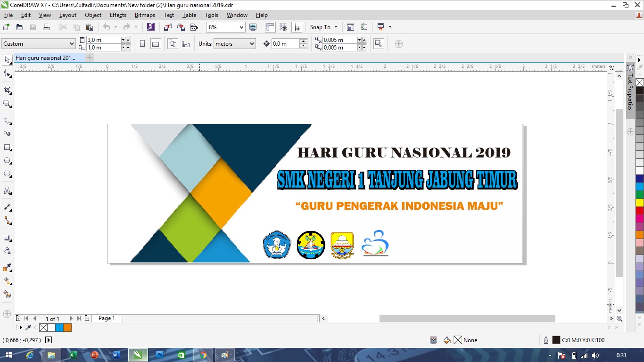Select the Color Eyedropper tool in toolbox
The height and width of the screenshot is (362, 644).
click(8, 267)
